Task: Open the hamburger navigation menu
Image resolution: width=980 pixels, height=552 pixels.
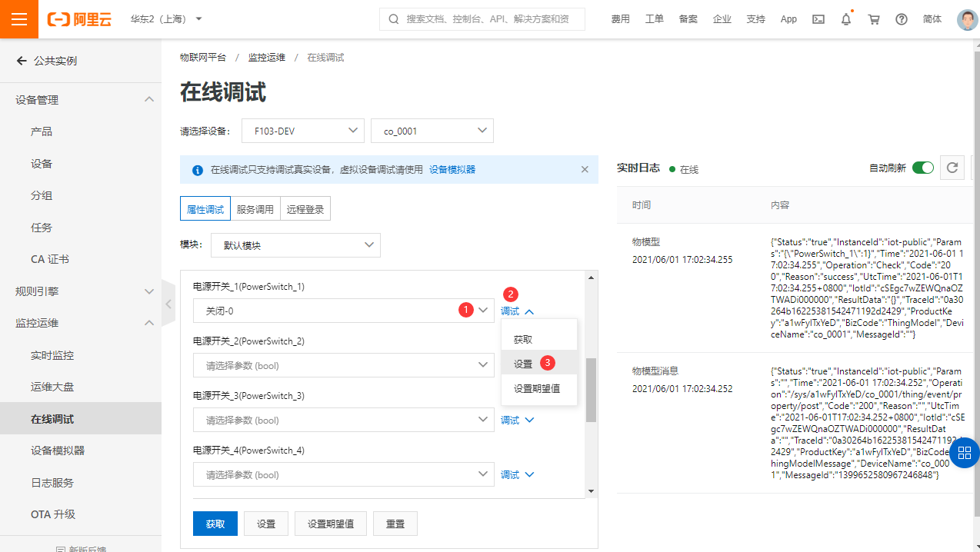Action: (18, 18)
